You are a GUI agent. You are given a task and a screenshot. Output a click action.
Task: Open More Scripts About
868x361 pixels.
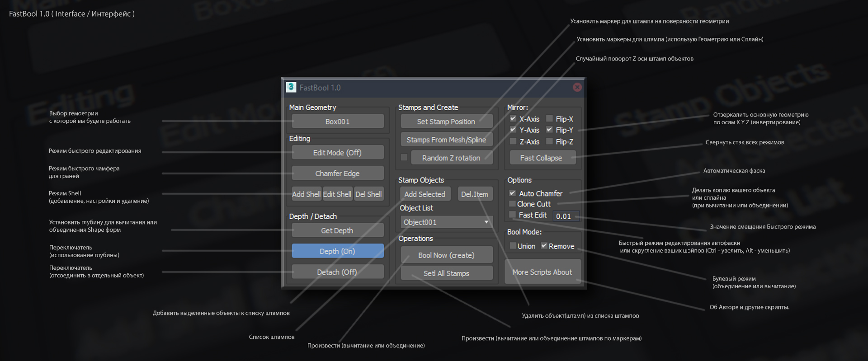[542, 272]
